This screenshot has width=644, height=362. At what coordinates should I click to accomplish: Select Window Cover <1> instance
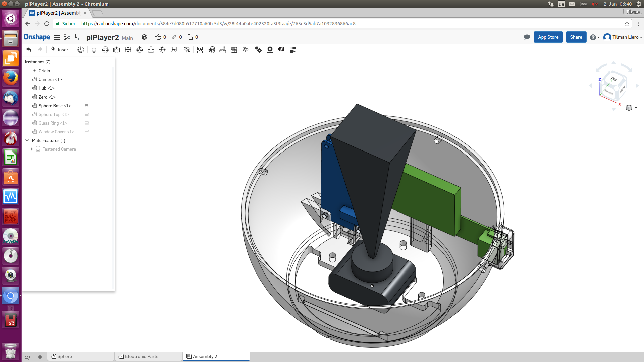pos(56,132)
